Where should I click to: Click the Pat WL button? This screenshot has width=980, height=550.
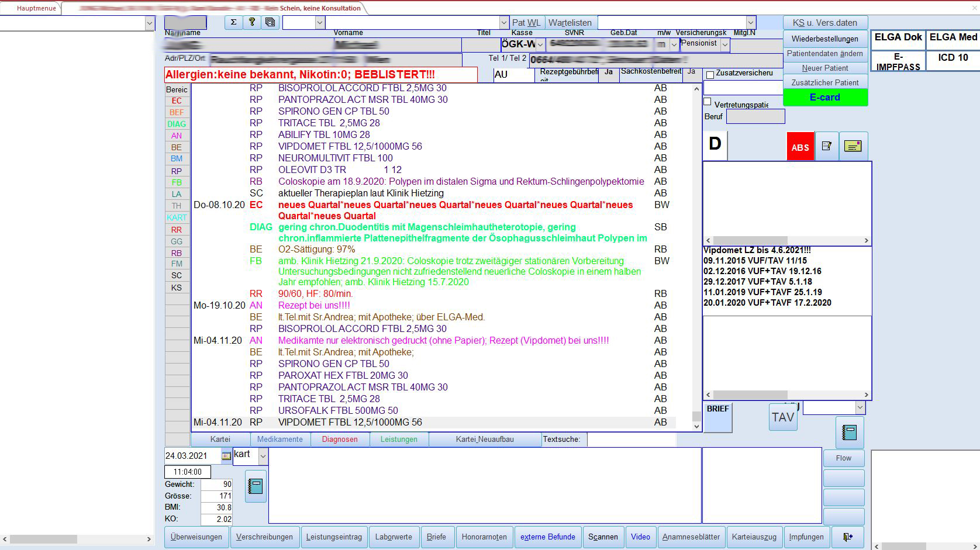click(x=526, y=23)
